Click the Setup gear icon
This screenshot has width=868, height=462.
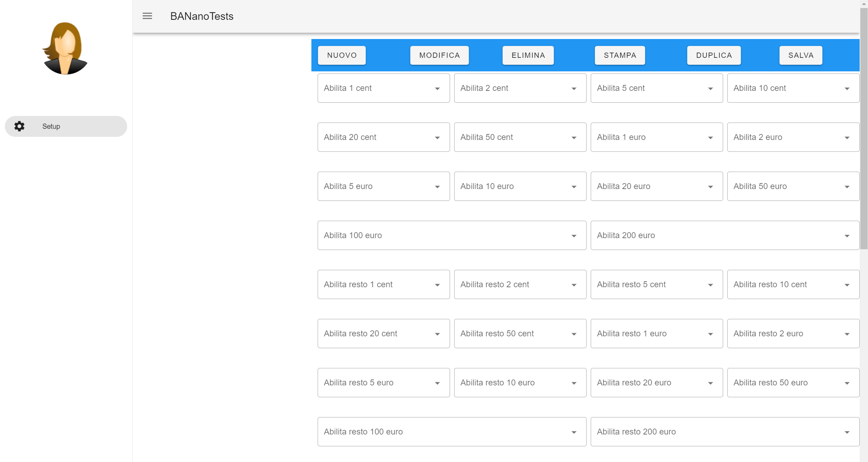(x=20, y=126)
